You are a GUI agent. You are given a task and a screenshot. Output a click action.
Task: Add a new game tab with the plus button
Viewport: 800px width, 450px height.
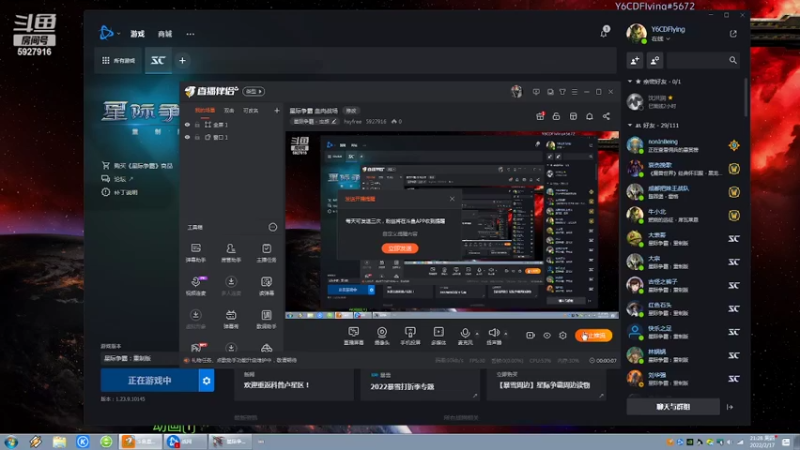pos(182,60)
